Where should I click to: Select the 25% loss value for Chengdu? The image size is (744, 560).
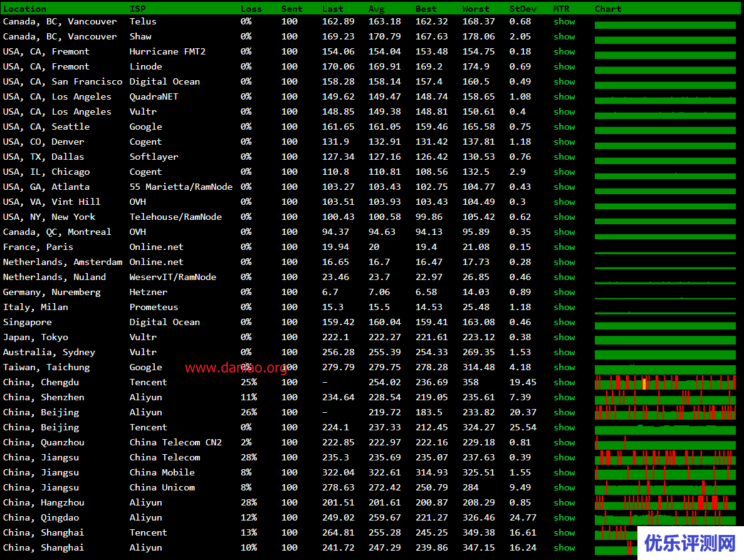(249, 382)
